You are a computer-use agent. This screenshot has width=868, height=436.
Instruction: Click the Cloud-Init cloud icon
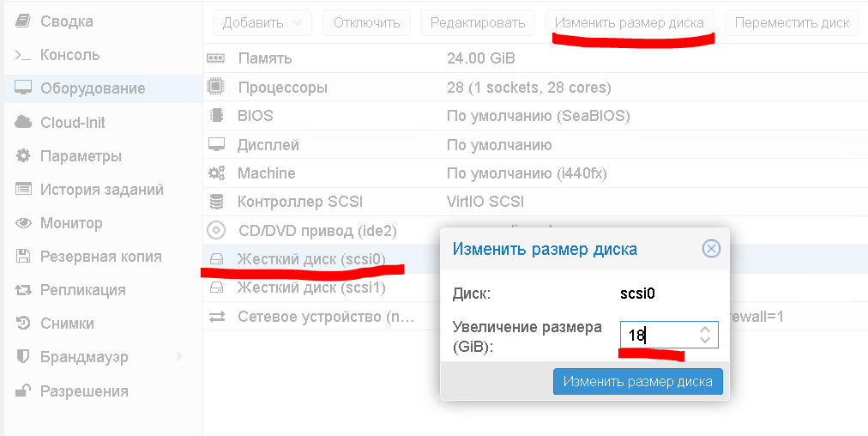23,123
